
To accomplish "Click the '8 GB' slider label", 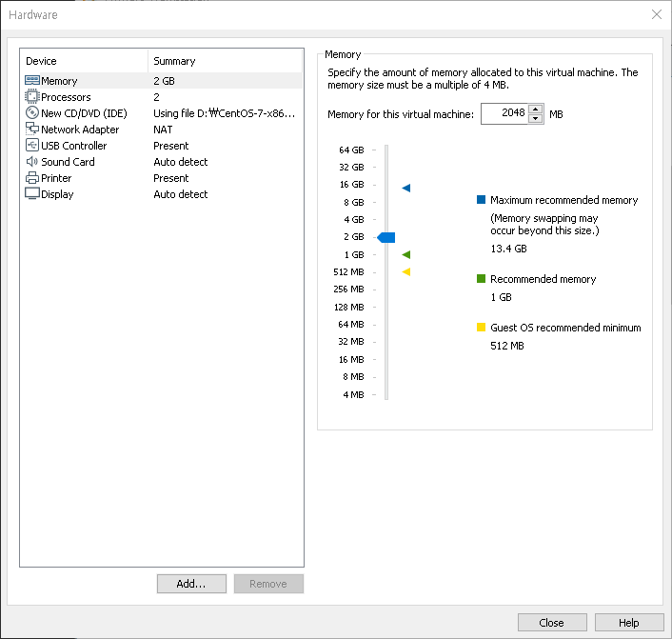I will pos(353,203).
